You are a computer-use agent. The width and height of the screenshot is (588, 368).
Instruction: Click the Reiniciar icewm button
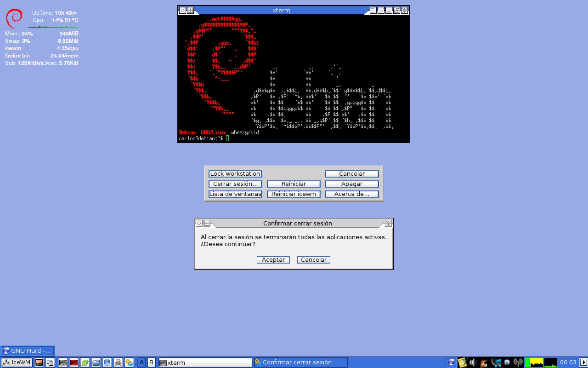click(294, 194)
